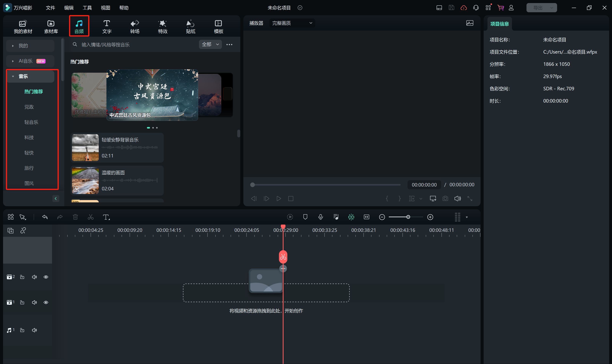Click the undo arrow in timeline toolbar
The height and width of the screenshot is (364, 612).
coord(45,217)
